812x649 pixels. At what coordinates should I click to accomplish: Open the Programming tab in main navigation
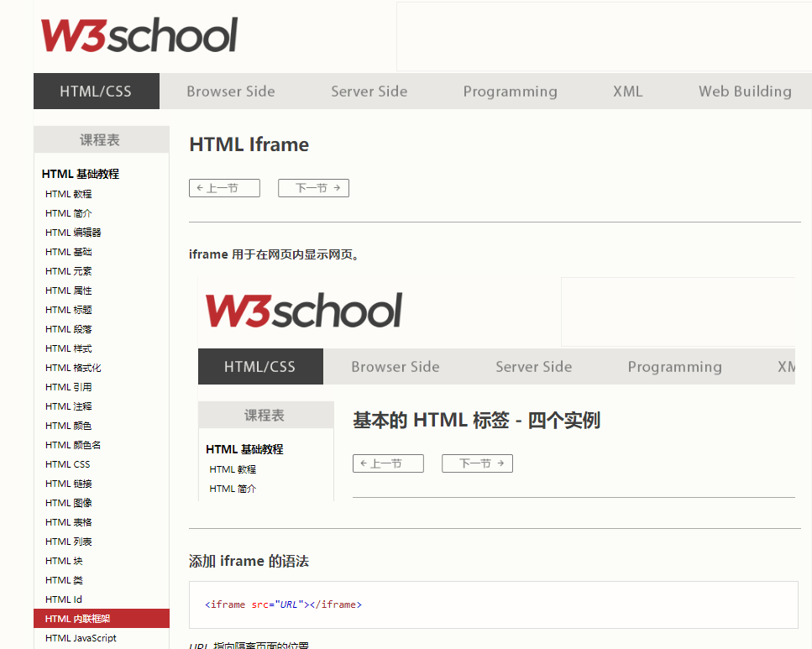(510, 92)
